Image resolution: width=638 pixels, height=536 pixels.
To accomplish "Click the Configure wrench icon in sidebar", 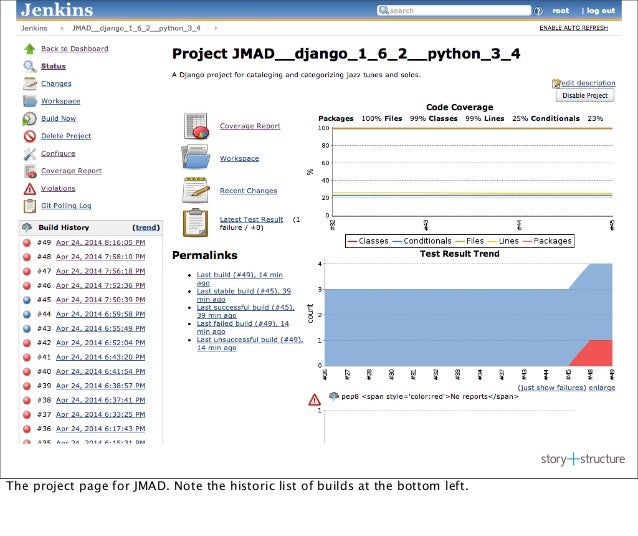I will pos(30,154).
